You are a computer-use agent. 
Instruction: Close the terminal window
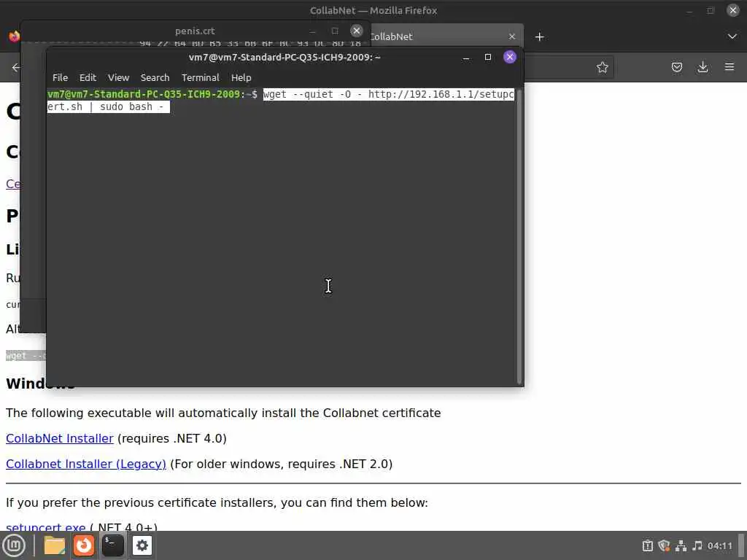click(509, 57)
